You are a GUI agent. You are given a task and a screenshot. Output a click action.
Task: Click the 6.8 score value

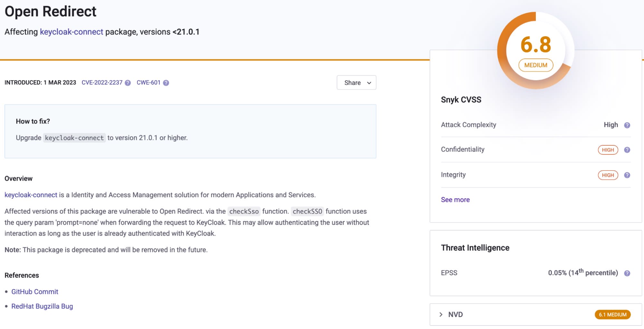536,44
